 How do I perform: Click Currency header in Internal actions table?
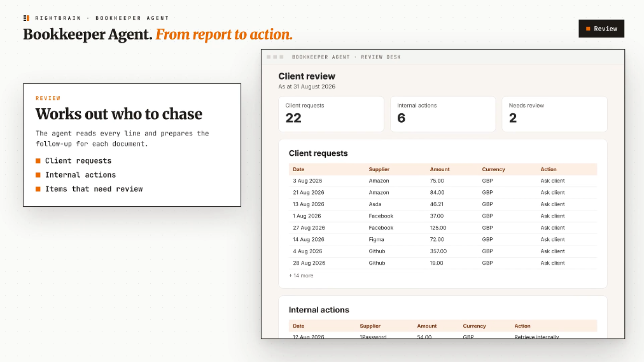click(x=474, y=326)
